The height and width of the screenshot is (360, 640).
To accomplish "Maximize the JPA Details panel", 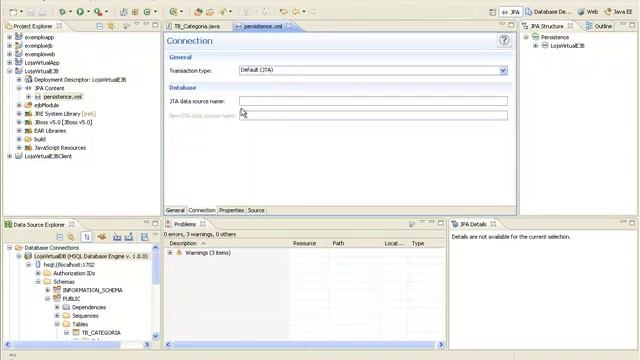I will coord(632,223).
